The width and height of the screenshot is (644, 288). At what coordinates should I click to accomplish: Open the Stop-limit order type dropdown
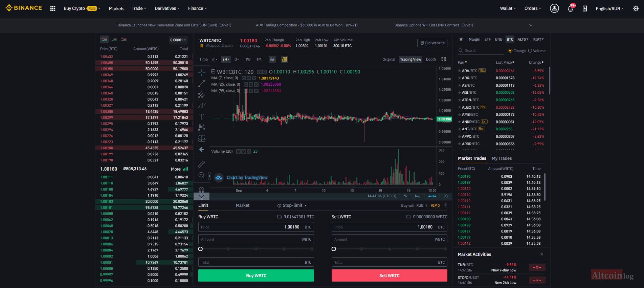[x=292, y=205]
